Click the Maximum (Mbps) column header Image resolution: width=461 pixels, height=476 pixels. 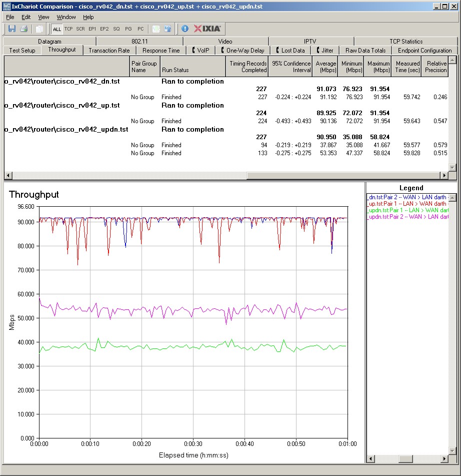[377, 67]
